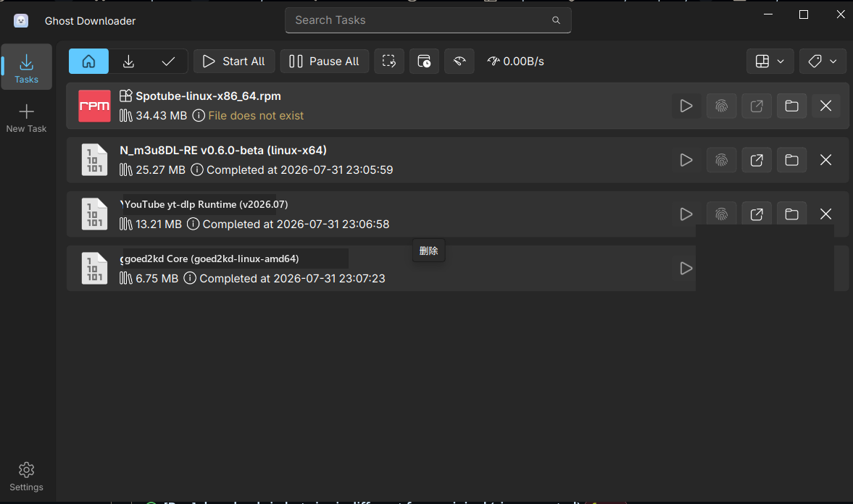Open folder containing Spotube rpm

coord(791,106)
